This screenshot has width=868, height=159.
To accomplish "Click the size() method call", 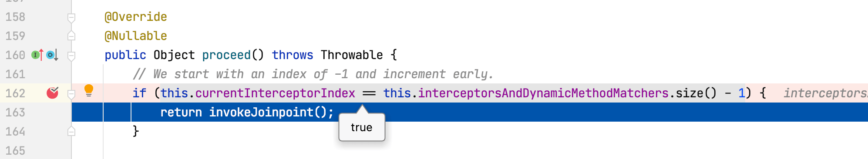I will pos(696,93).
